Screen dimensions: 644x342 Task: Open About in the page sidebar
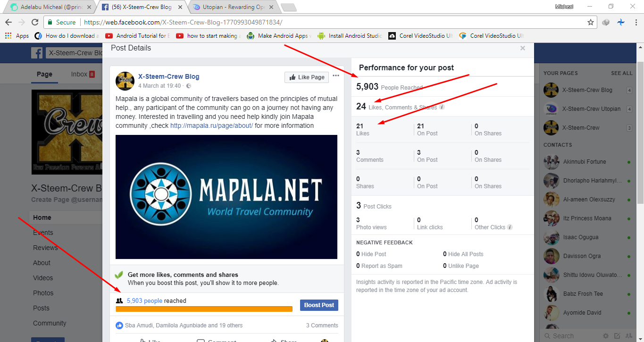42,263
